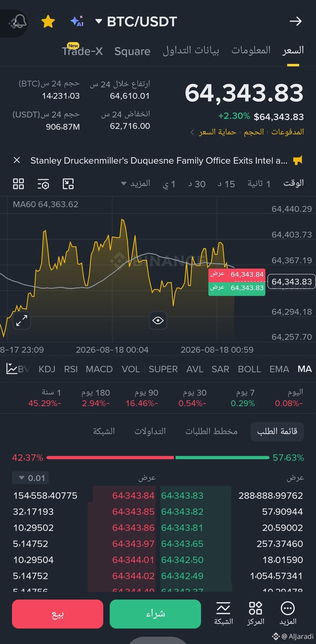The height and width of the screenshot is (644, 316).
Task: Toggle the VOL indicator
Action: (131, 369)
